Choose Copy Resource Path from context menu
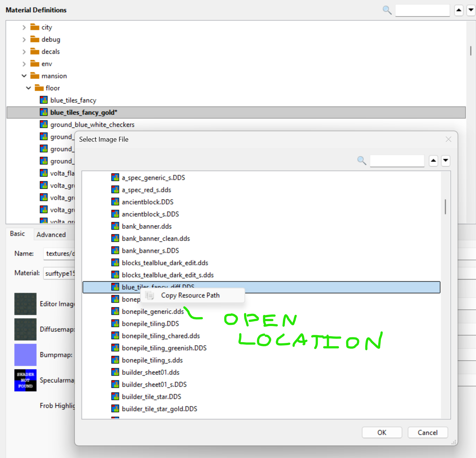Viewport: 476px width, 458px height. [190, 295]
